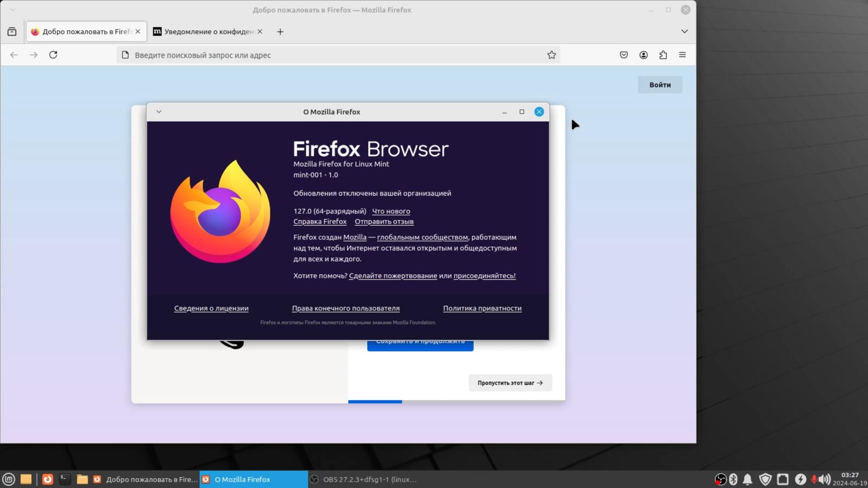
Task: Launch the Terminal from the panel
Action: coord(65,479)
